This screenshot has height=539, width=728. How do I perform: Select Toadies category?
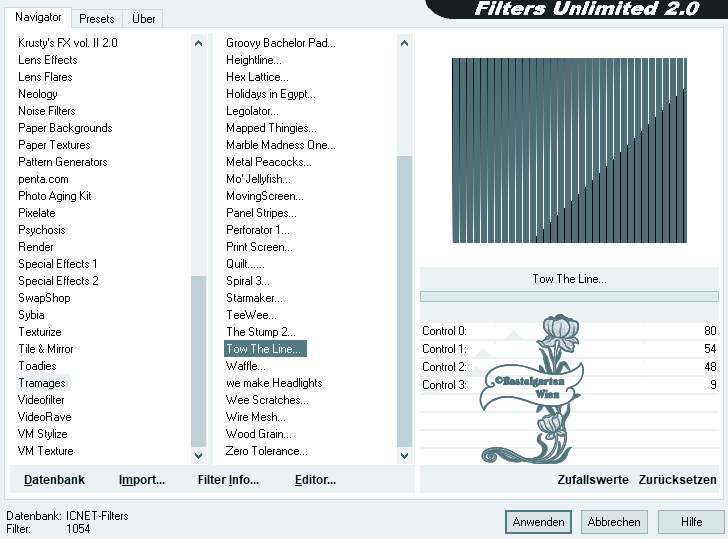37,366
